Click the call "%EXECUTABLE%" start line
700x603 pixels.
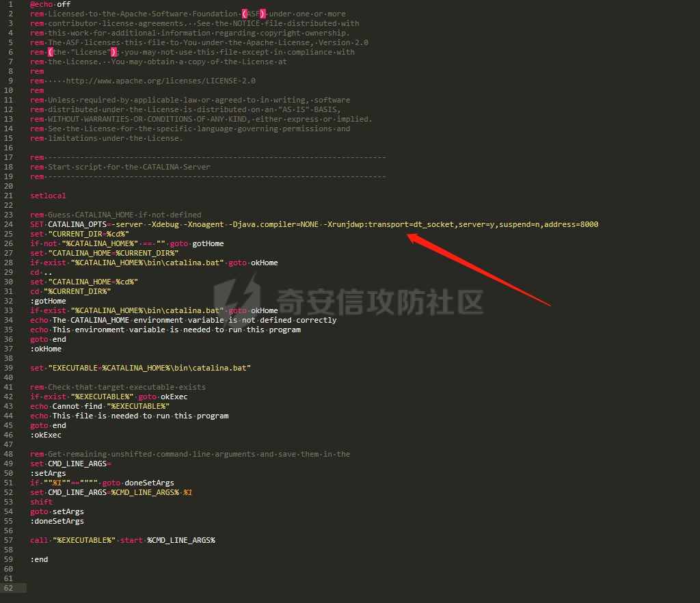(123, 540)
